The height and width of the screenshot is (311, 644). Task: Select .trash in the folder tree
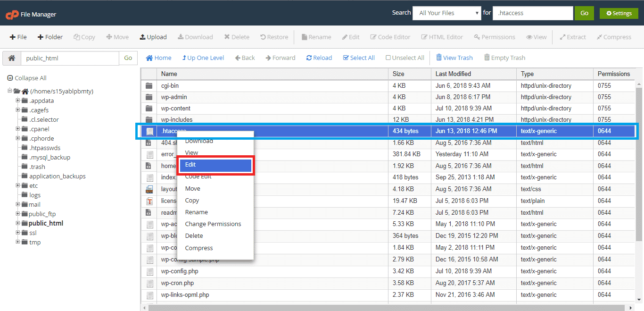(37, 167)
